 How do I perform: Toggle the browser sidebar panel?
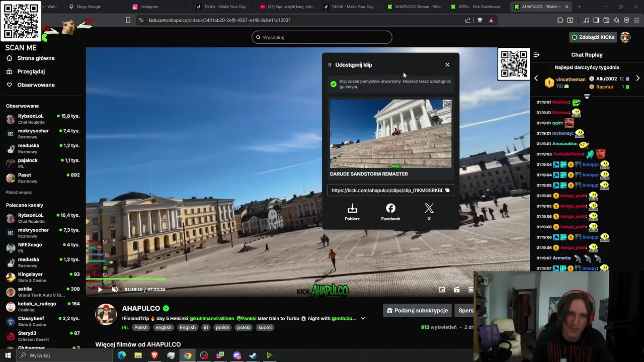point(596,20)
